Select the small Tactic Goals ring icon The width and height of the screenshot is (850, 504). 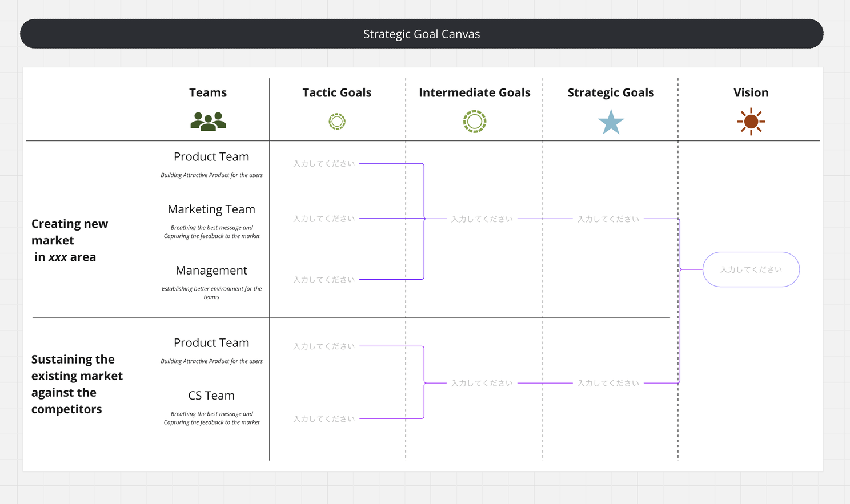pyautogui.click(x=337, y=122)
